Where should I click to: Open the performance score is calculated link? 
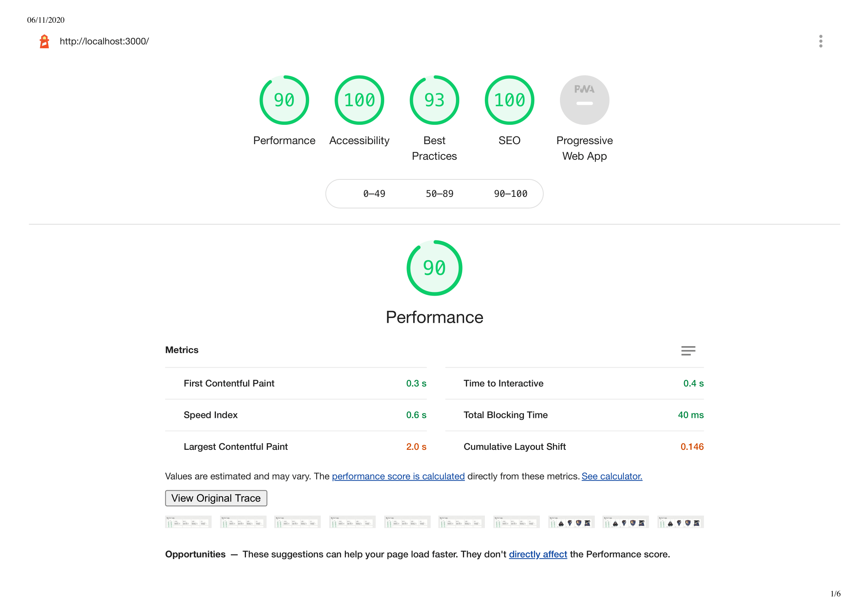(x=398, y=476)
